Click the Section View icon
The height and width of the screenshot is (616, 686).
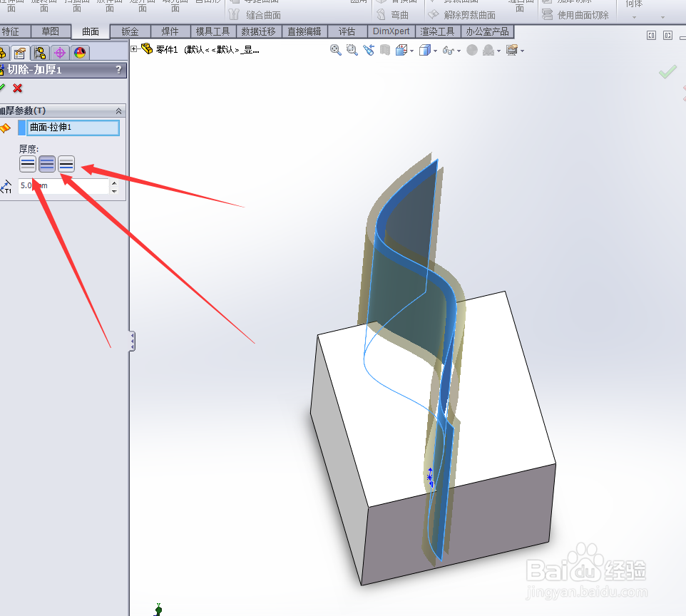pyautogui.click(x=385, y=51)
